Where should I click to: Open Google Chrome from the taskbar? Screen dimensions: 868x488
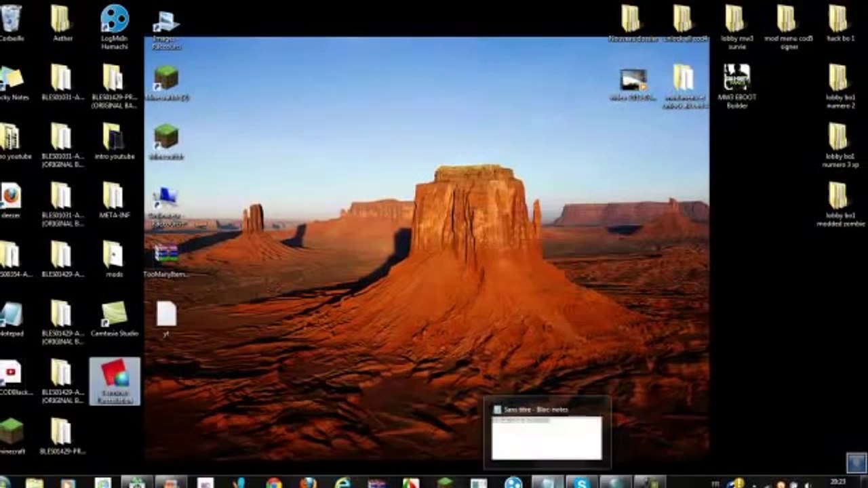point(274,483)
